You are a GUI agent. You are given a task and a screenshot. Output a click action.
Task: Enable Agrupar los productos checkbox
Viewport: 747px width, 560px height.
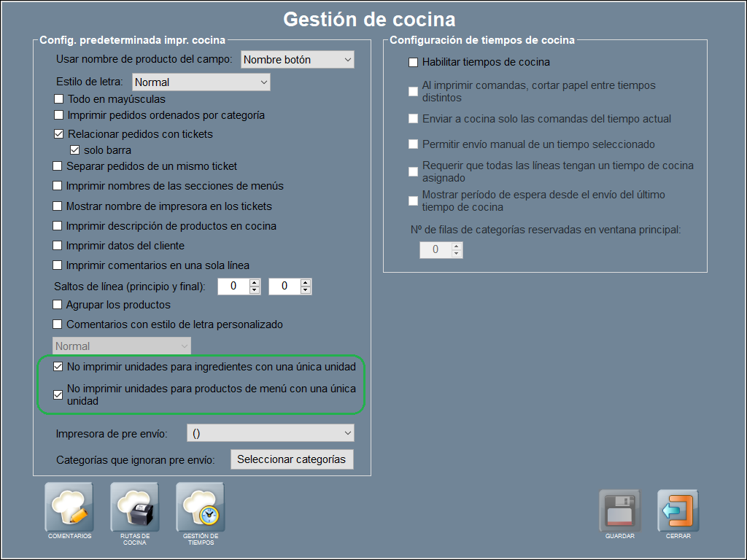tap(58, 305)
